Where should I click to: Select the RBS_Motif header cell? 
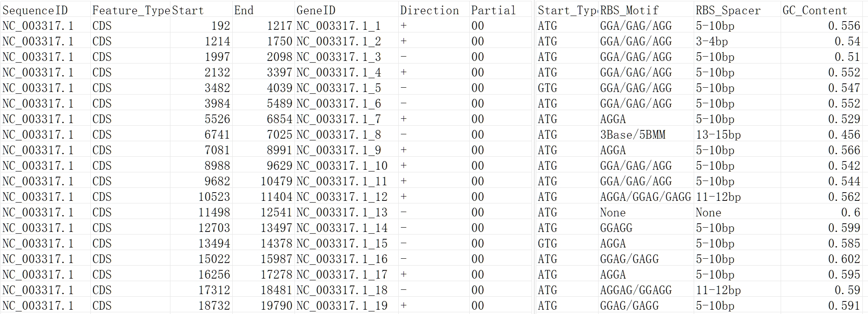[x=646, y=10]
